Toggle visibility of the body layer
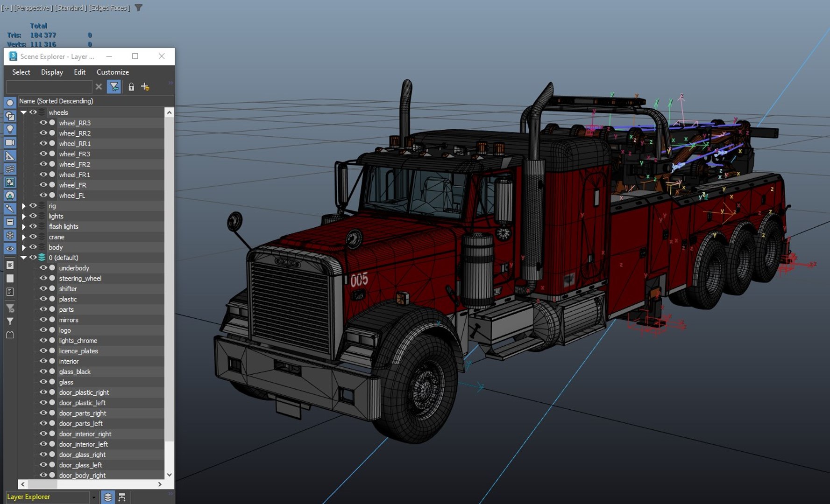Image resolution: width=830 pixels, height=504 pixels. [33, 247]
